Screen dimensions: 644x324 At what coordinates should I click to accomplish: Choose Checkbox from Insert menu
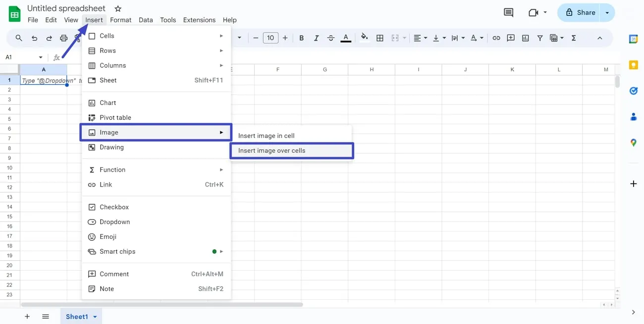[156, 207]
